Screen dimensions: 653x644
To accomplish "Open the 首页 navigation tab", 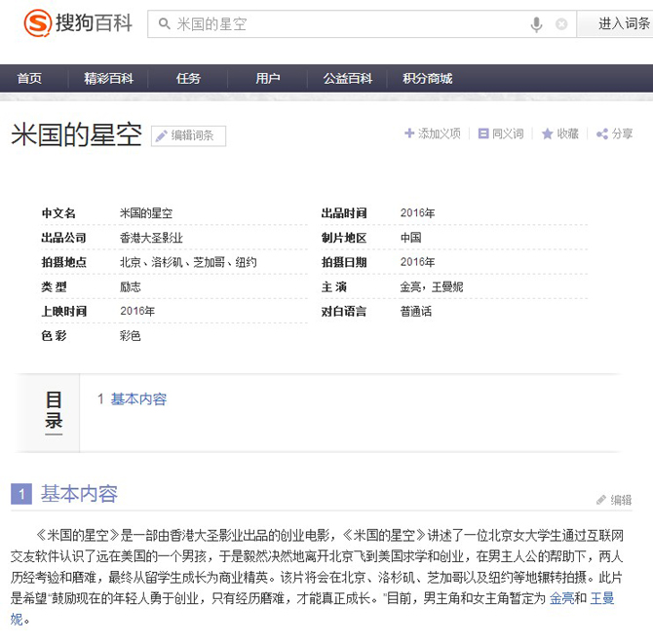I will pyautogui.click(x=29, y=79).
